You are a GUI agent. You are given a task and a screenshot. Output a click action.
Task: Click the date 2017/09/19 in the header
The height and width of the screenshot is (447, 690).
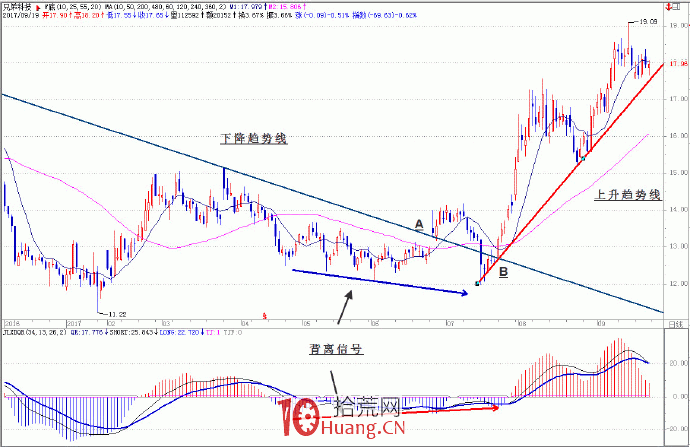(x=21, y=15)
